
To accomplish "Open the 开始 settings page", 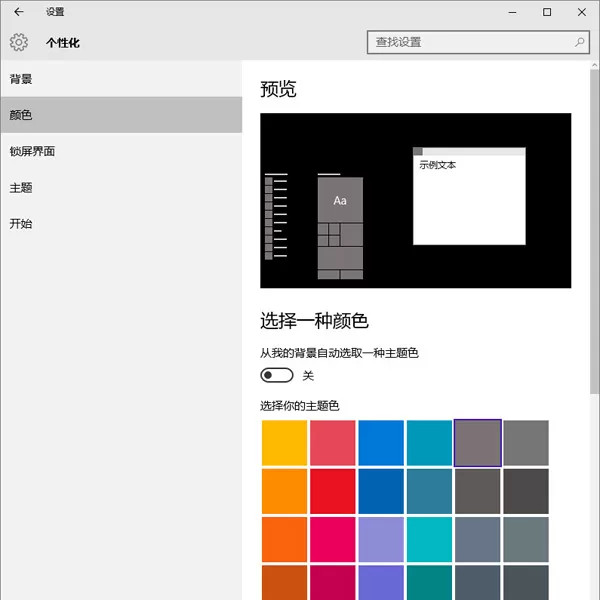I will pos(121,223).
